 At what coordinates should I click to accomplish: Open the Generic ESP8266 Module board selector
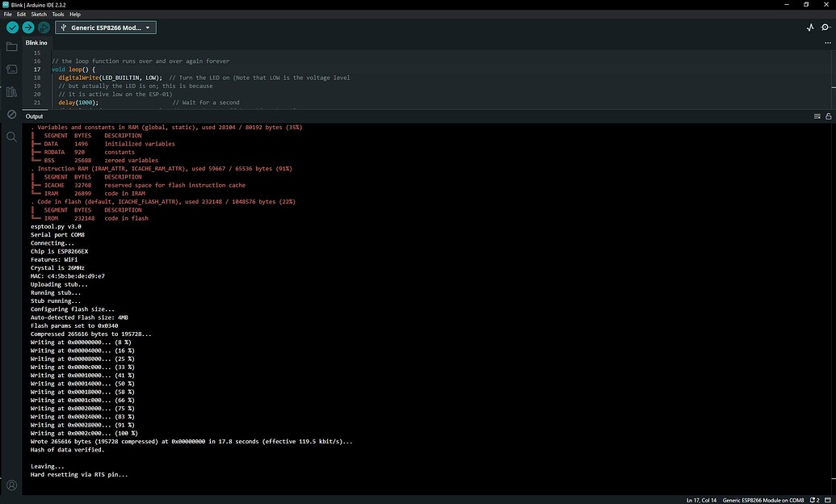pyautogui.click(x=106, y=27)
